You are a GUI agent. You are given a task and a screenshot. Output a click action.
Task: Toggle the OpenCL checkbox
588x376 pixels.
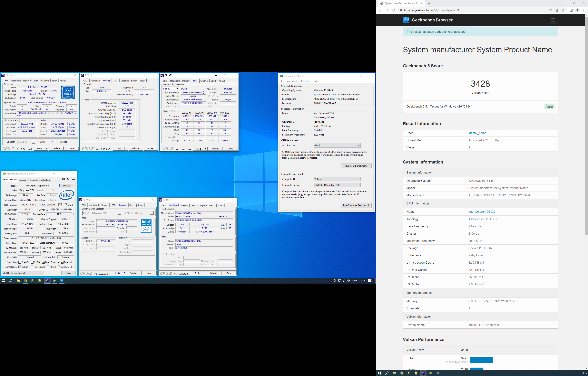(20, 262)
